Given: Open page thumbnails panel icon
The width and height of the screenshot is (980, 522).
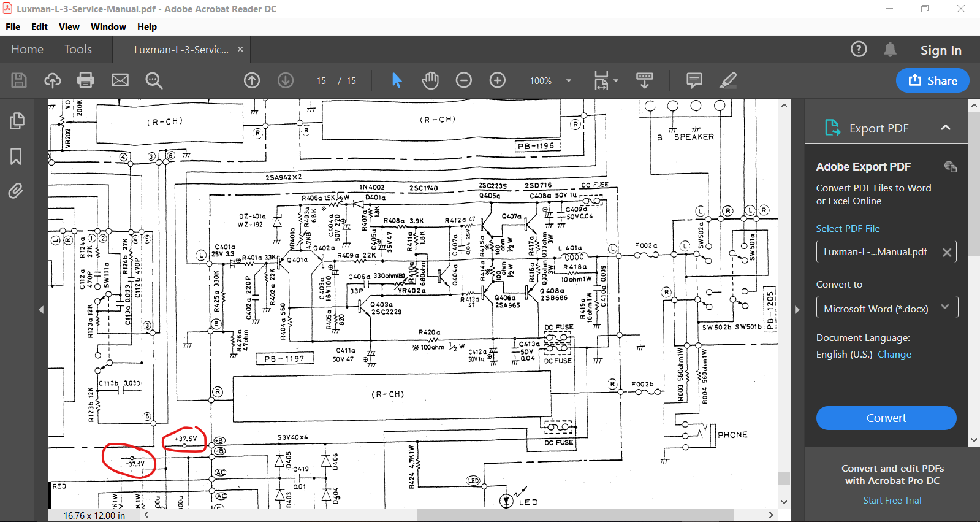Looking at the screenshot, I should (x=17, y=121).
